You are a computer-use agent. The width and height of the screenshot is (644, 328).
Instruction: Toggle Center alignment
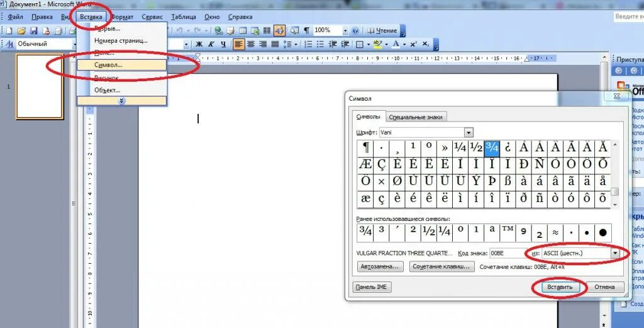(x=250, y=44)
